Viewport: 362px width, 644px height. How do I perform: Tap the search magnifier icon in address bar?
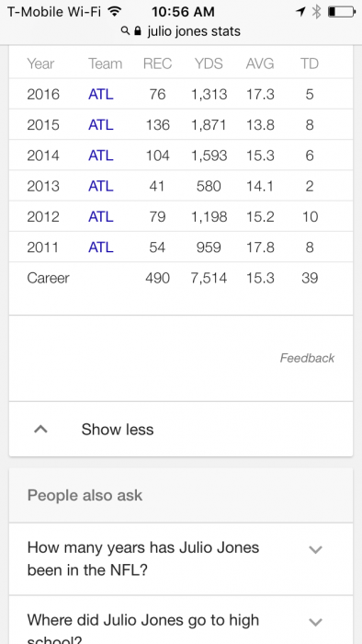pyautogui.click(x=125, y=30)
